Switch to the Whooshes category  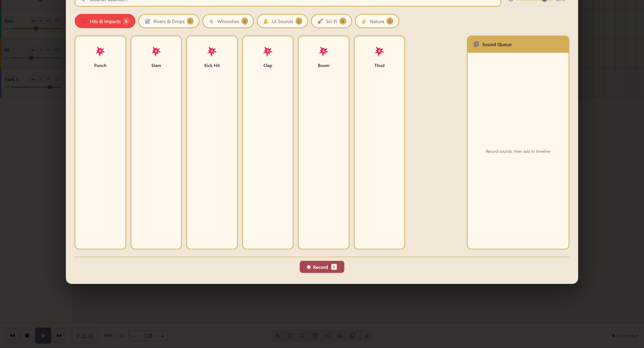228,21
